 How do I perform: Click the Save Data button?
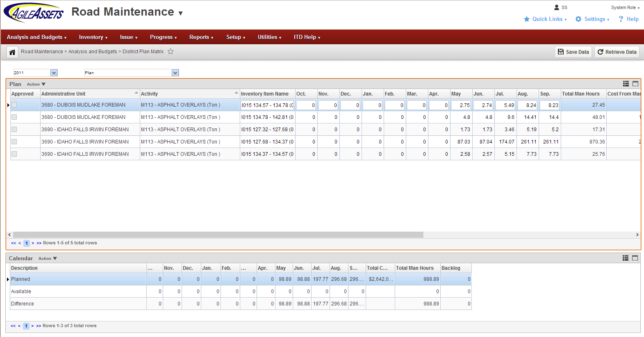573,52
